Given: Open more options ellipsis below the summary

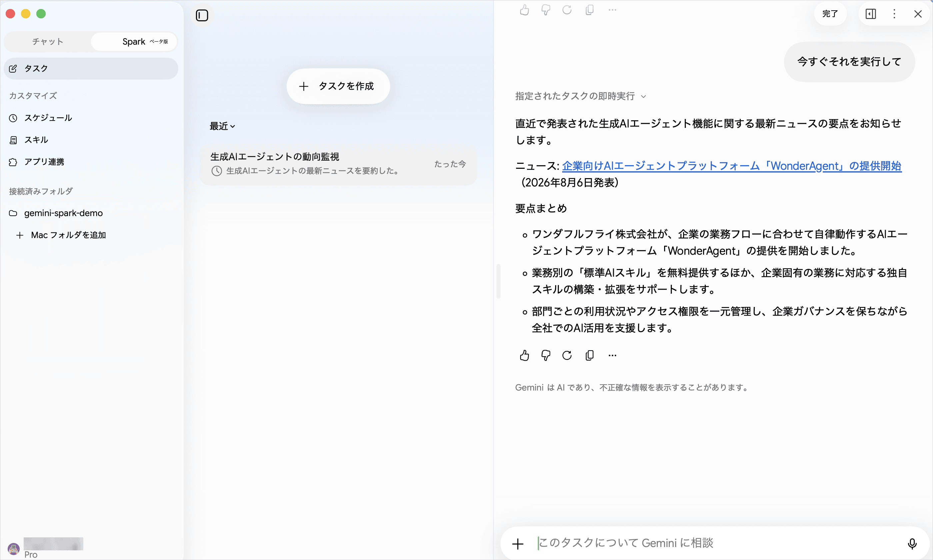Looking at the screenshot, I should tap(612, 355).
